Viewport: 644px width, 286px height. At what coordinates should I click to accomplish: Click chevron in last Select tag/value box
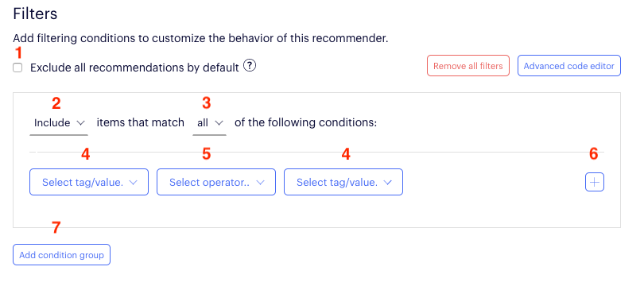pyautogui.click(x=388, y=183)
